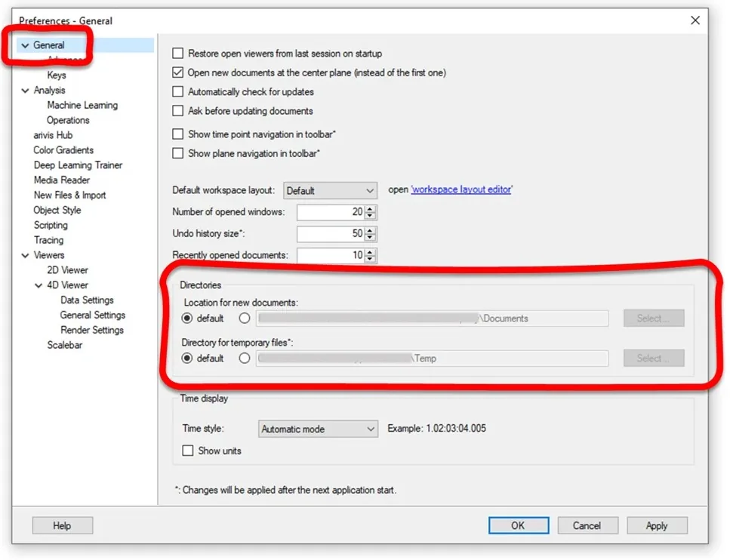Viewport: 730px width, 560px height.
Task: Apply the preference changes
Action: point(656,525)
